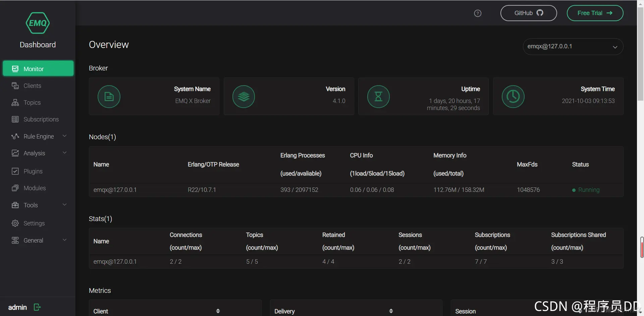This screenshot has width=644, height=316.
Task: Click the Topics hierarchy icon
Action: point(15,102)
